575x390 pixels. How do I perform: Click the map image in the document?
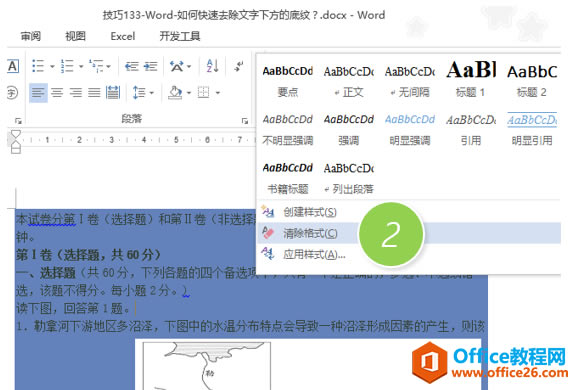tap(207, 366)
